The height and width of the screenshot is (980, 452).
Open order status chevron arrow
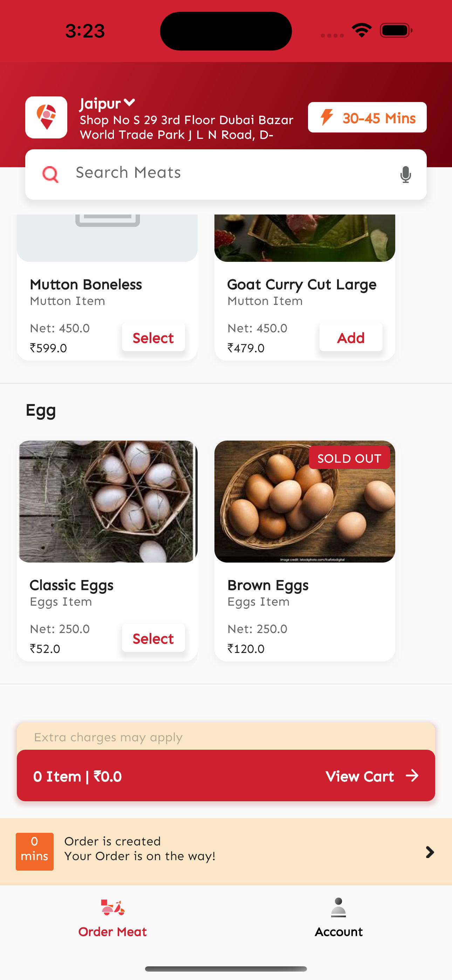coord(430,852)
